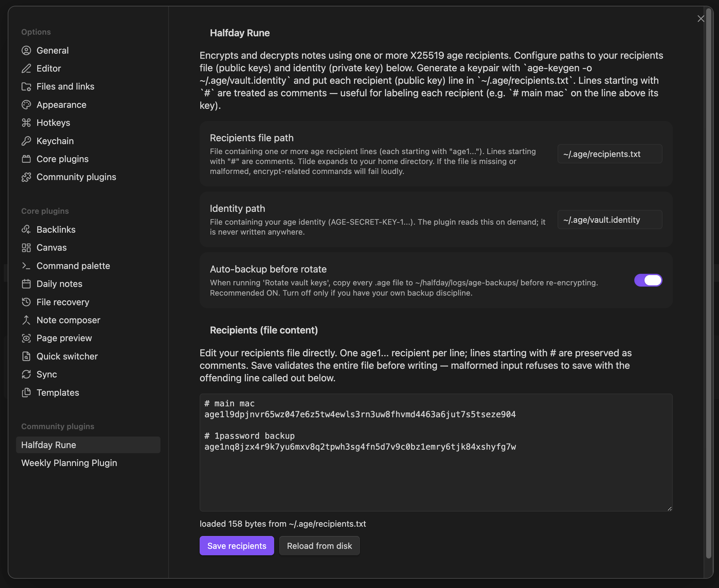Click the textarea resize handle corner
719x588 pixels.
click(x=669, y=508)
